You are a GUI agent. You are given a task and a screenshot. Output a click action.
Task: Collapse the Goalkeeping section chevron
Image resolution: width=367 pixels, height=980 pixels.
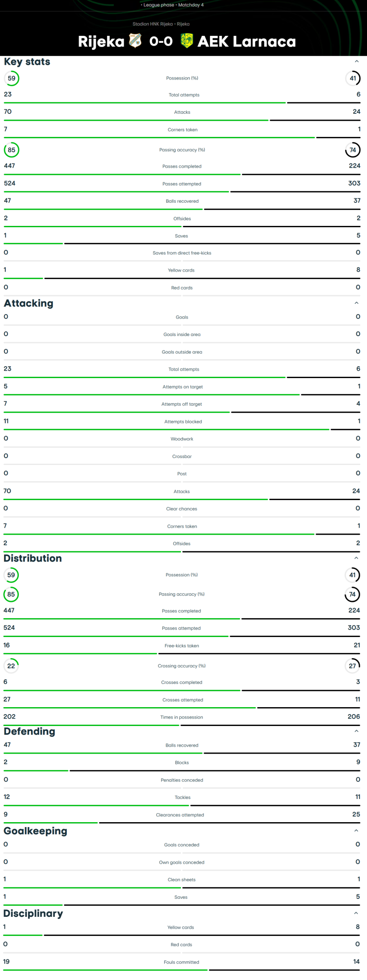tap(356, 831)
